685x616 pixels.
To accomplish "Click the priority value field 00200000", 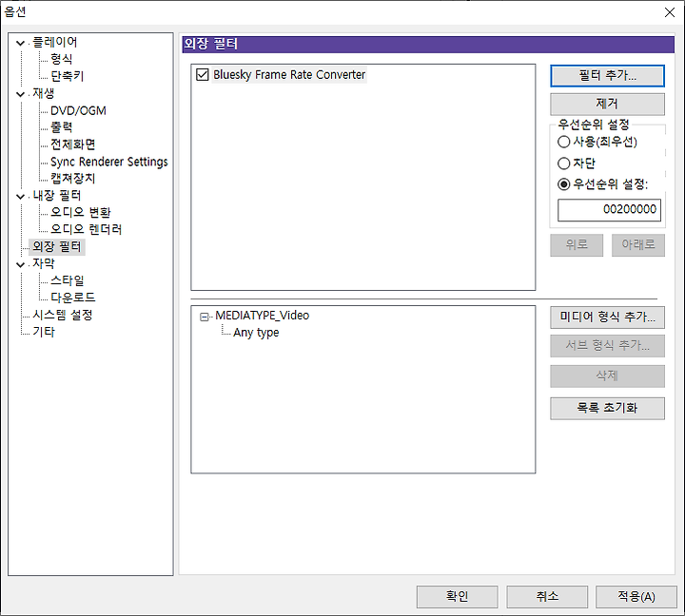I will click(x=609, y=210).
